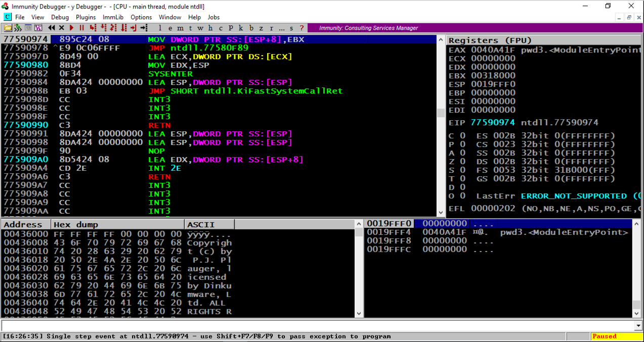The width and height of the screenshot is (644, 342).
Task: Open the call stack 'k' button
Action: pyautogui.click(x=241, y=28)
